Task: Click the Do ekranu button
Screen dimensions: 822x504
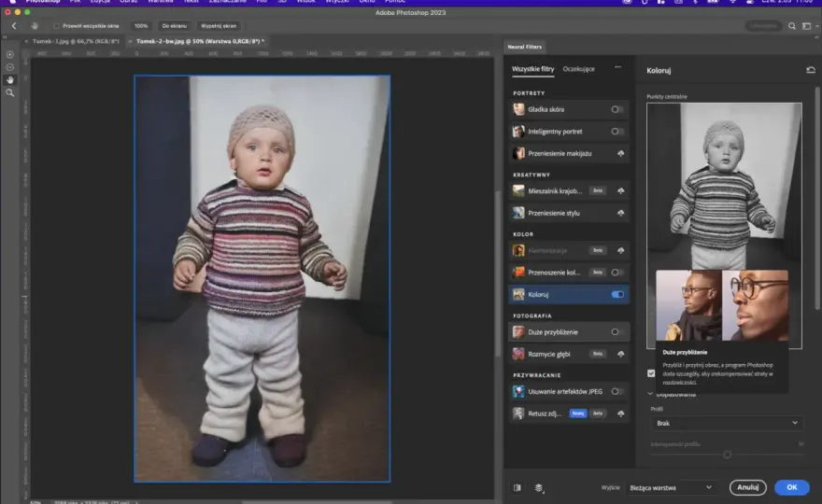Action: [174, 26]
